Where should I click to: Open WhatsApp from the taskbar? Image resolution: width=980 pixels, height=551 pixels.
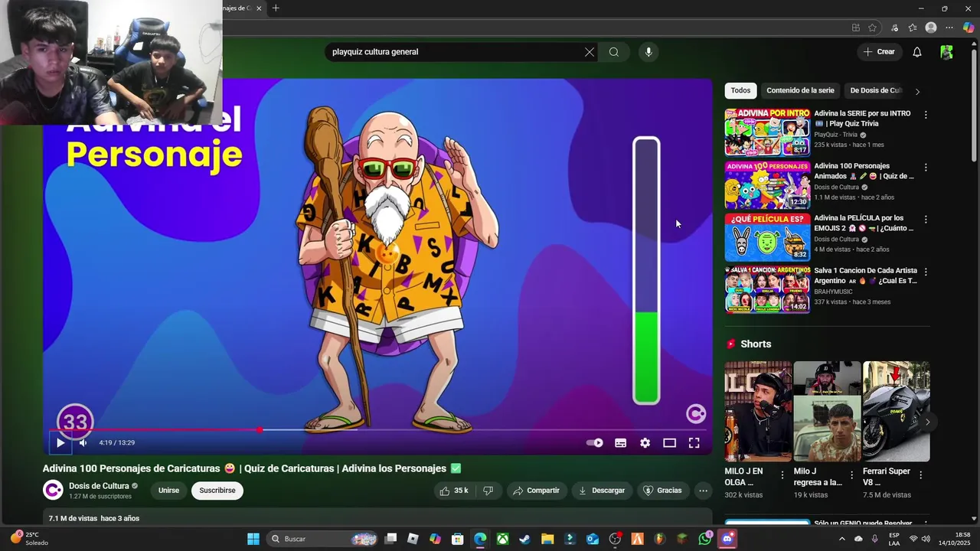click(705, 539)
